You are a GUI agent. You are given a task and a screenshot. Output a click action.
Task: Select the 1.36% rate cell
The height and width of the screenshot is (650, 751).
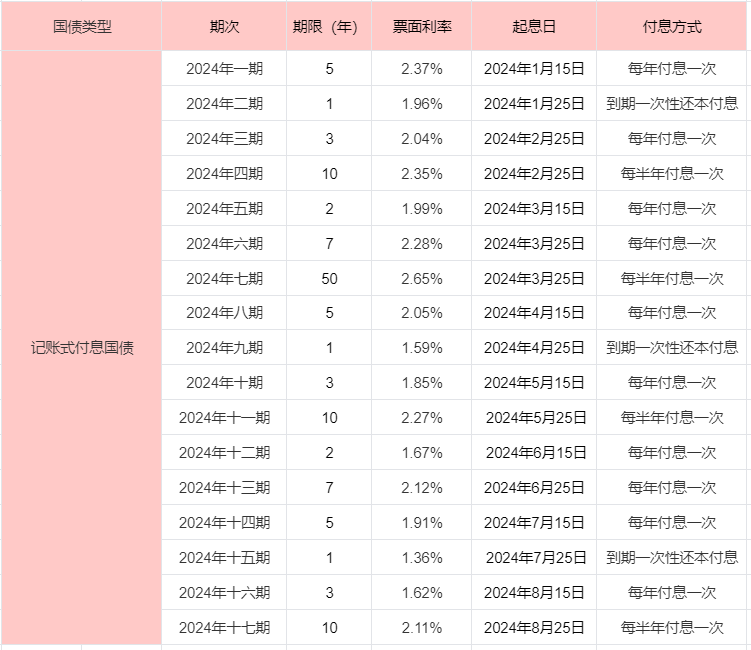[421, 557]
